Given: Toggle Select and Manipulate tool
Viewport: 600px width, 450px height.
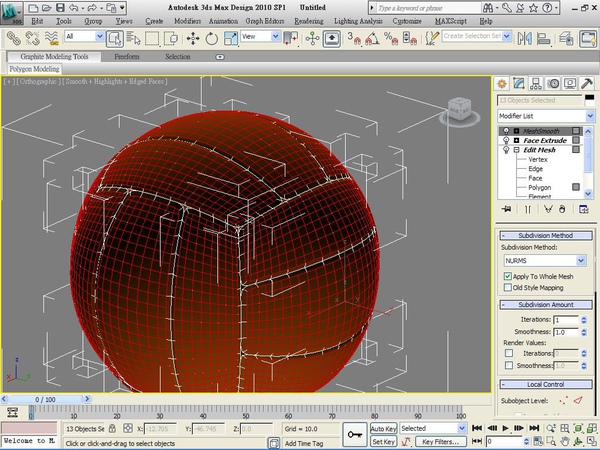Looking at the screenshot, I should (x=313, y=38).
